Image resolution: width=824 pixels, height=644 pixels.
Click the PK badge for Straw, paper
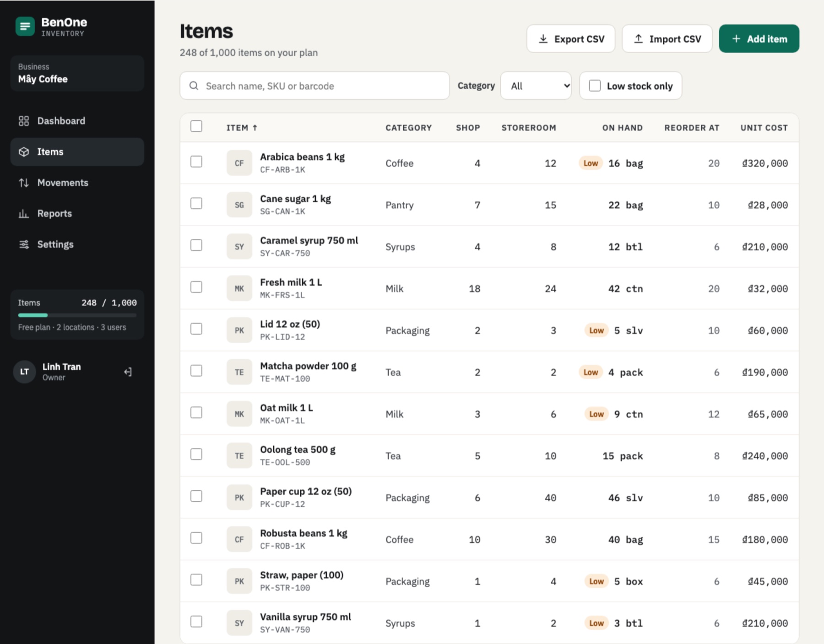coord(239,581)
